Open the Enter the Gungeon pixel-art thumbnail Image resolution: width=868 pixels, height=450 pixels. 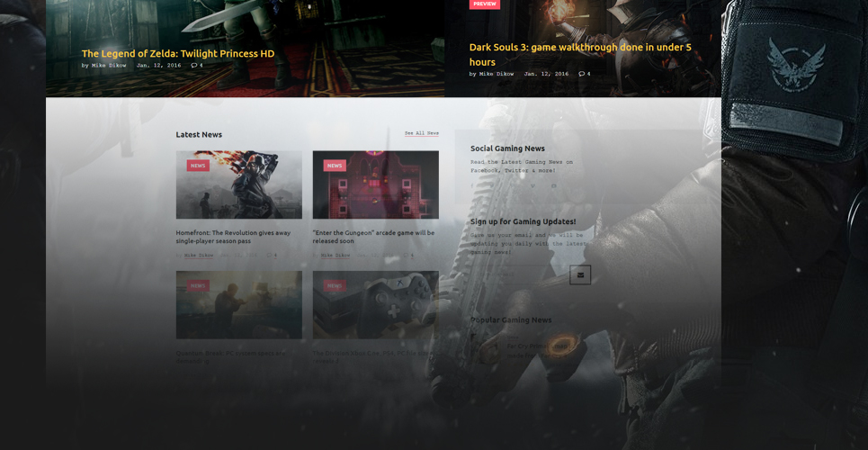(376, 184)
